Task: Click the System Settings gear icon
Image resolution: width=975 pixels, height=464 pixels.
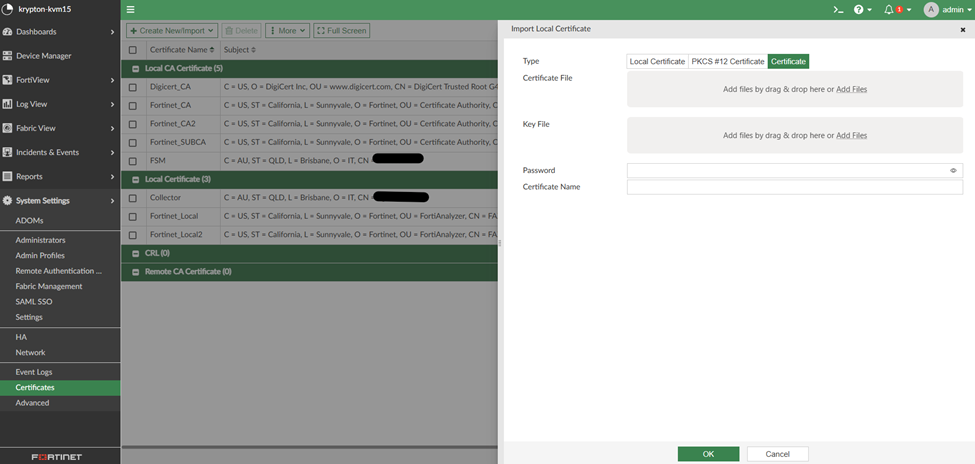Action: pos(7,201)
